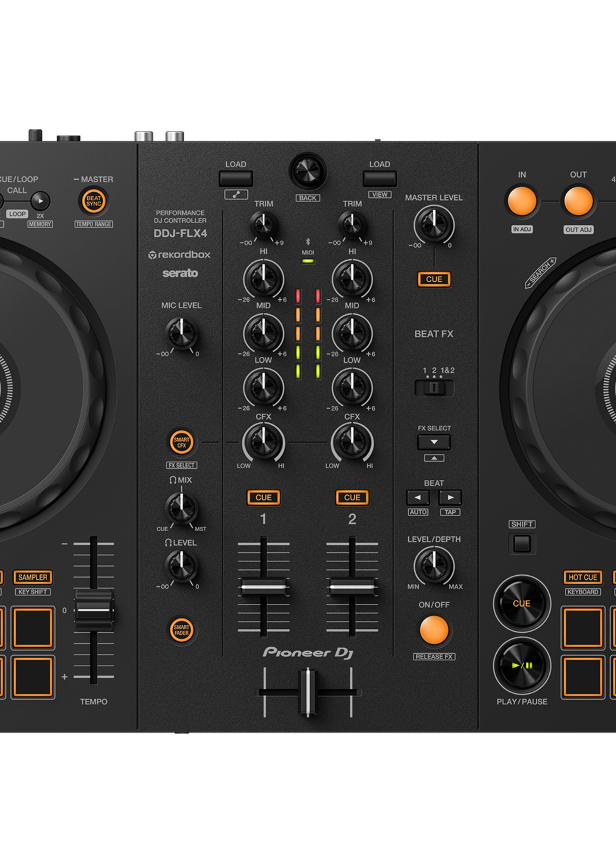
Task: Click the orange IN loop button
Action: [x=522, y=201]
